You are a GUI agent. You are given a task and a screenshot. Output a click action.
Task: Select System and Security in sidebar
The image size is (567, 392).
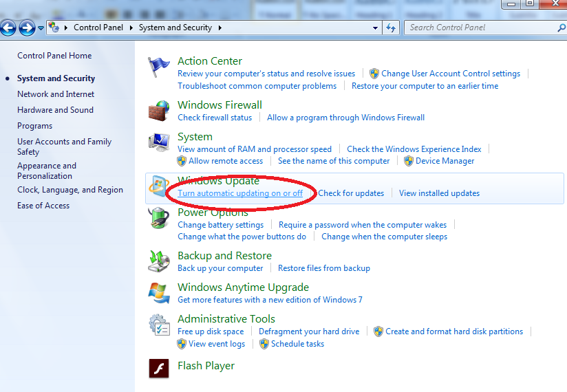pyautogui.click(x=56, y=78)
